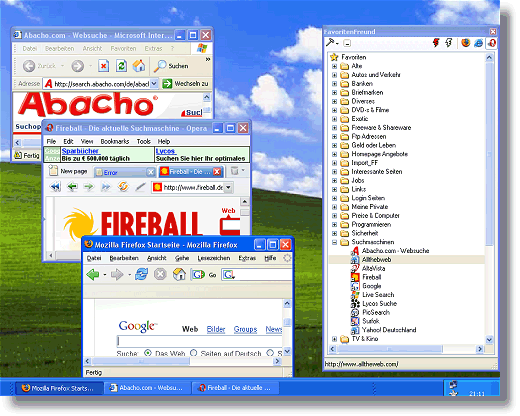The height and width of the screenshot is (416, 520).
Task: Open the Internet Explorer address dropdown
Action: pyautogui.click(x=154, y=83)
